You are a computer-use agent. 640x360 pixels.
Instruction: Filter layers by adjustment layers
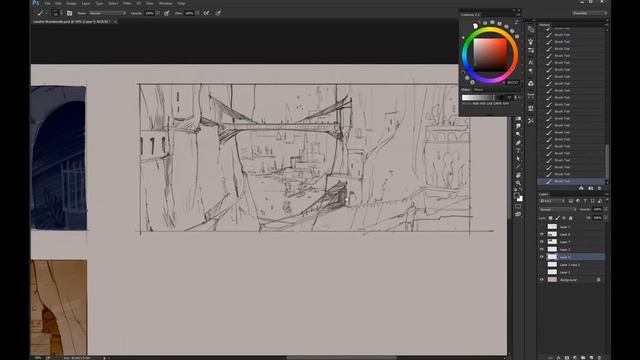pos(578,201)
